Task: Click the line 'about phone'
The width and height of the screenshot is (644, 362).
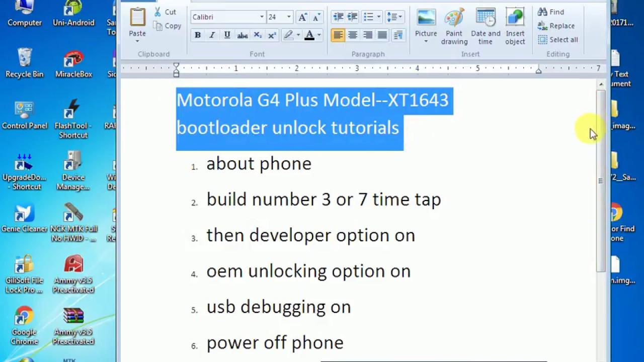Action: tap(259, 164)
